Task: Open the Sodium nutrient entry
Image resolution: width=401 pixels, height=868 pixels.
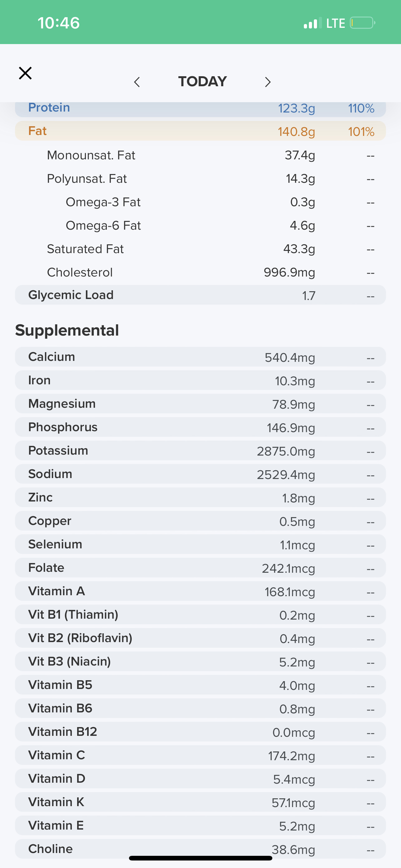Action: click(x=200, y=474)
